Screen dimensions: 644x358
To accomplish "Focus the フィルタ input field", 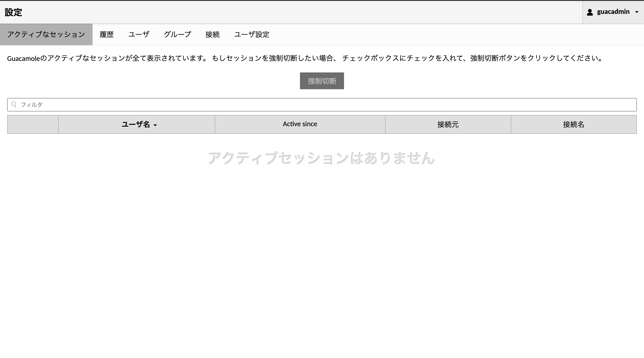I will [x=322, y=104].
